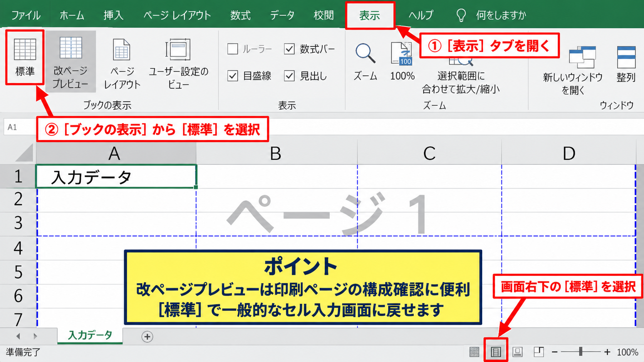Open the データ tab
Image resolution: width=644 pixels, height=362 pixels.
click(282, 15)
